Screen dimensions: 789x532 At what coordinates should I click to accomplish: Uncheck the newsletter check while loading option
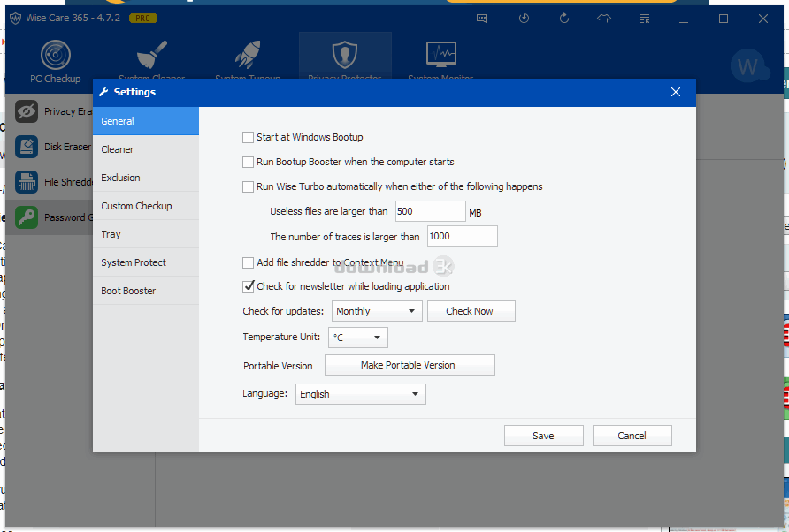(x=249, y=287)
